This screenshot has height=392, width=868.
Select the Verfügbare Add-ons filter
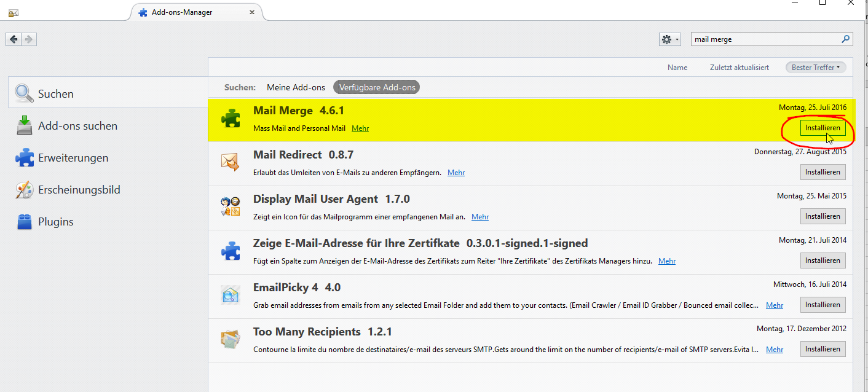[x=377, y=87]
